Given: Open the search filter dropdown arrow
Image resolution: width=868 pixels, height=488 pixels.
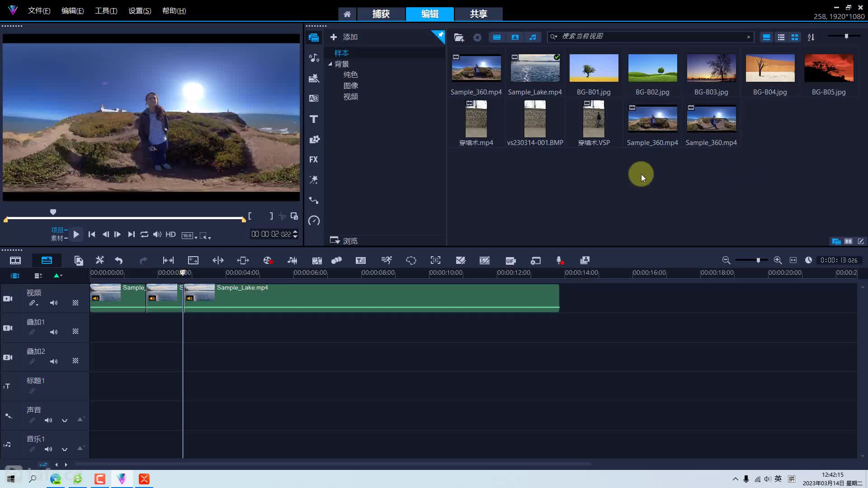Looking at the screenshot, I should (554, 37).
